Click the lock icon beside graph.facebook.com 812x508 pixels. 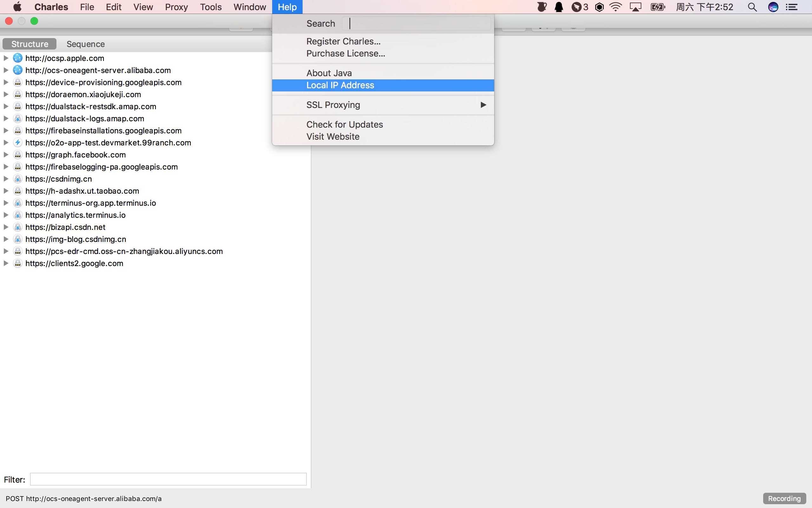point(17,155)
